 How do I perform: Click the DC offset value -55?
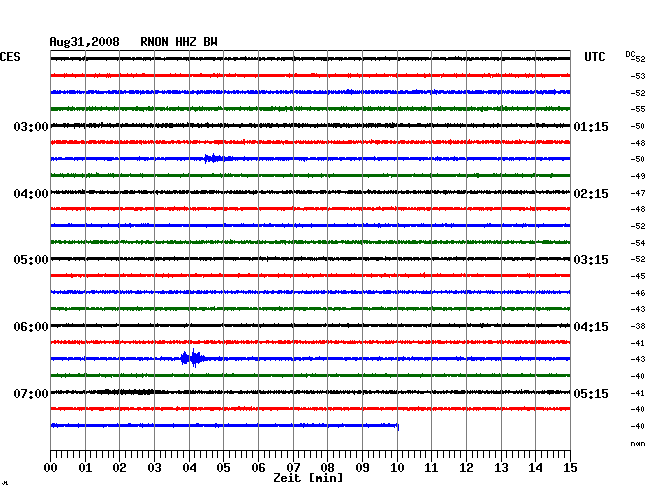tap(638, 109)
